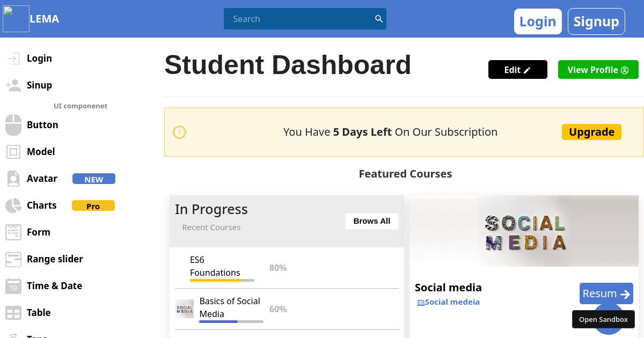The image size is (644, 338).
Task: Click the LEMA logo image
Action: point(16,18)
